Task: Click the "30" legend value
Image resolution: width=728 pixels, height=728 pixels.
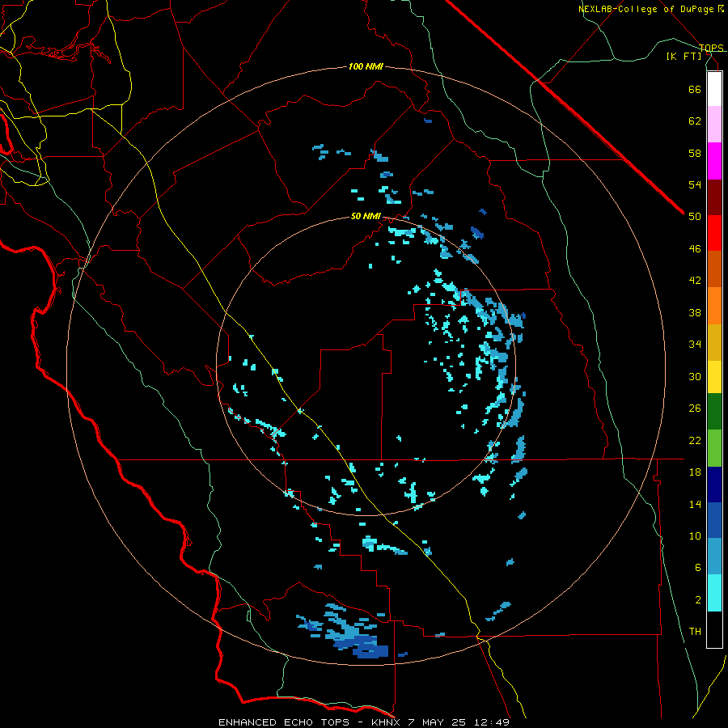Action: [x=695, y=376]
